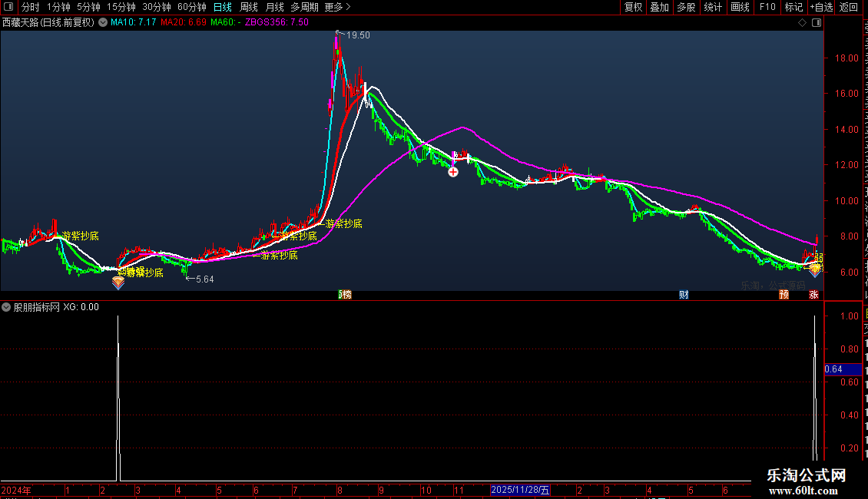Click the diamond icon at chart top-right
This screenshot has width=868, height=499.
click(x=802, y=23)
